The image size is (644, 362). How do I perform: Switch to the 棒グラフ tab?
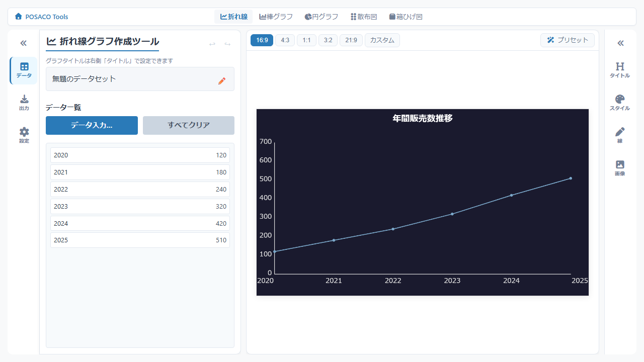276,17
